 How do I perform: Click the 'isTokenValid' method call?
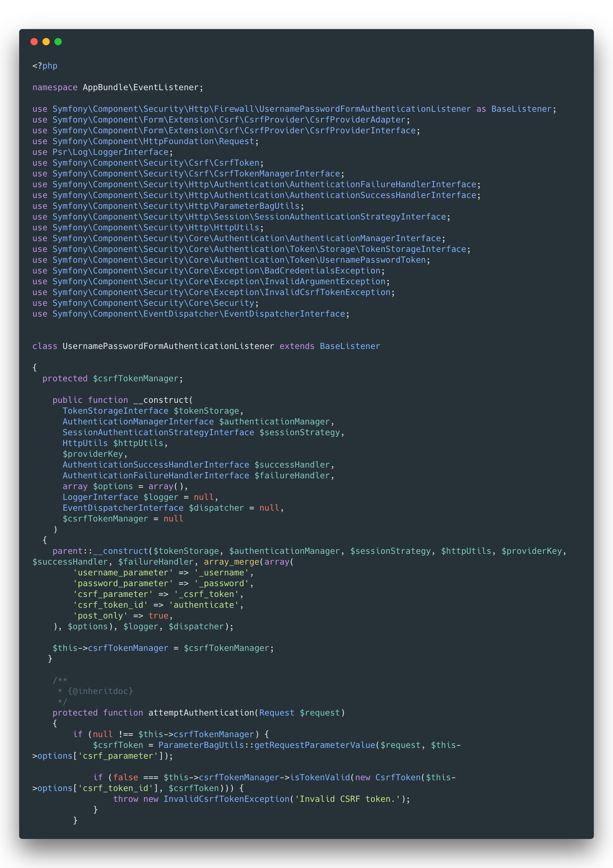[320, 777]
